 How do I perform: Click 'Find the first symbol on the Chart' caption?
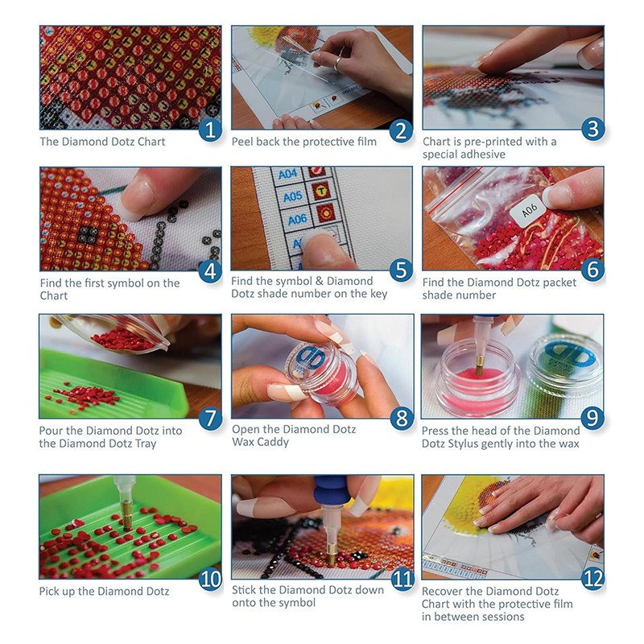(109, 289)
